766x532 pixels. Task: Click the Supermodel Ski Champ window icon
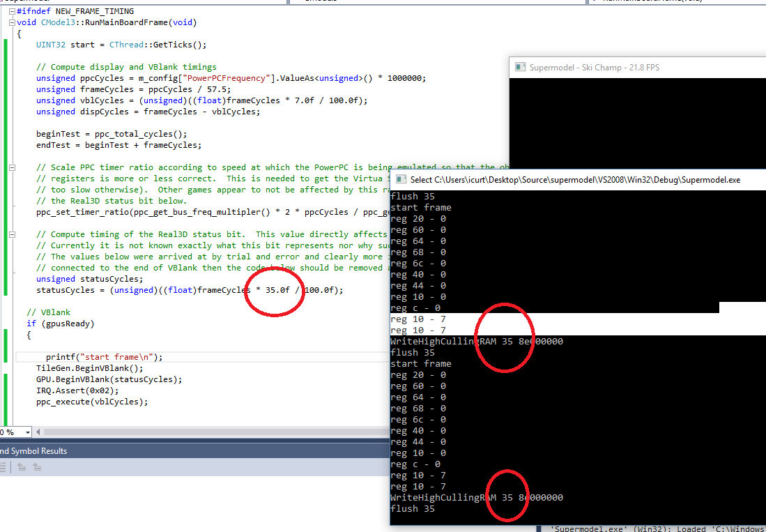pos(520,68)
